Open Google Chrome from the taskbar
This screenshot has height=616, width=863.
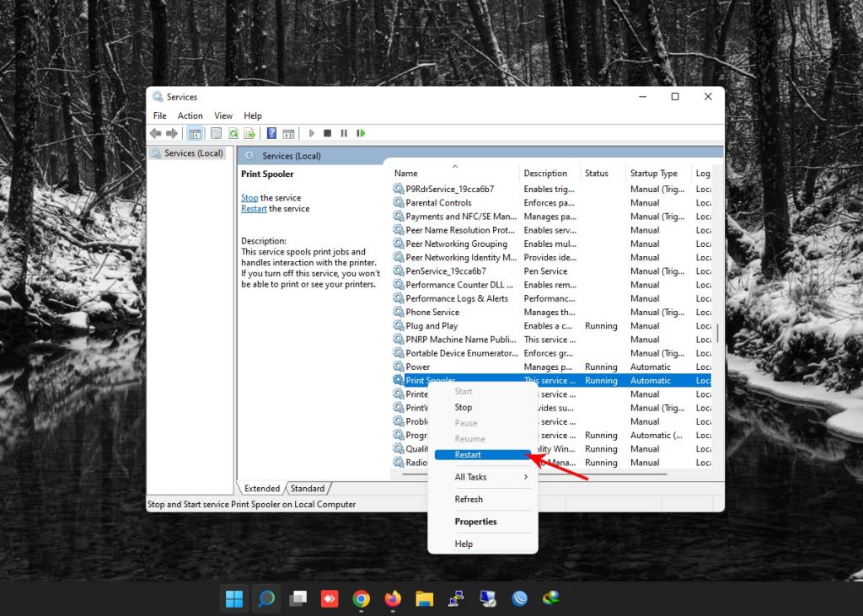pos(361,599)
